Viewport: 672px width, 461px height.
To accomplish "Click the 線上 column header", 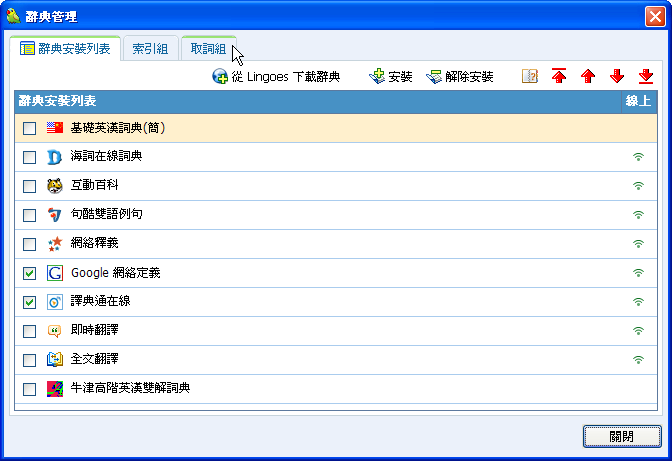I will click(639, 101).
